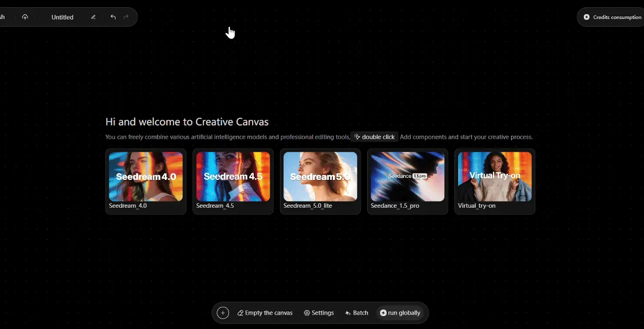Open the Credits consumption panel
Screen dimensions: 644x329
click(612, 17)
